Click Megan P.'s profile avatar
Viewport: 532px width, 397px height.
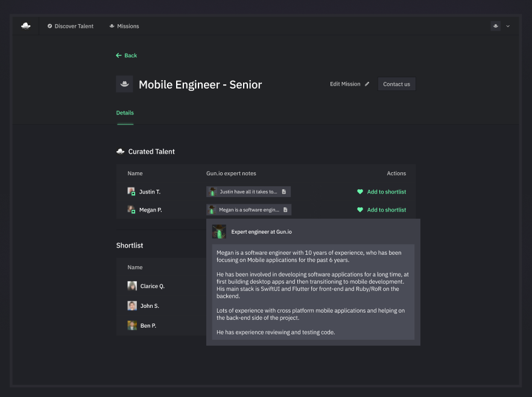(131, 210)
